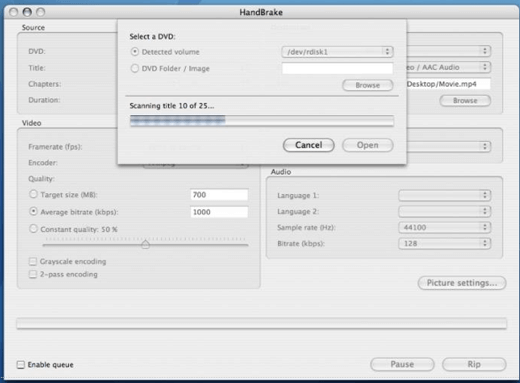Click the Rip button

click(474, 364)
